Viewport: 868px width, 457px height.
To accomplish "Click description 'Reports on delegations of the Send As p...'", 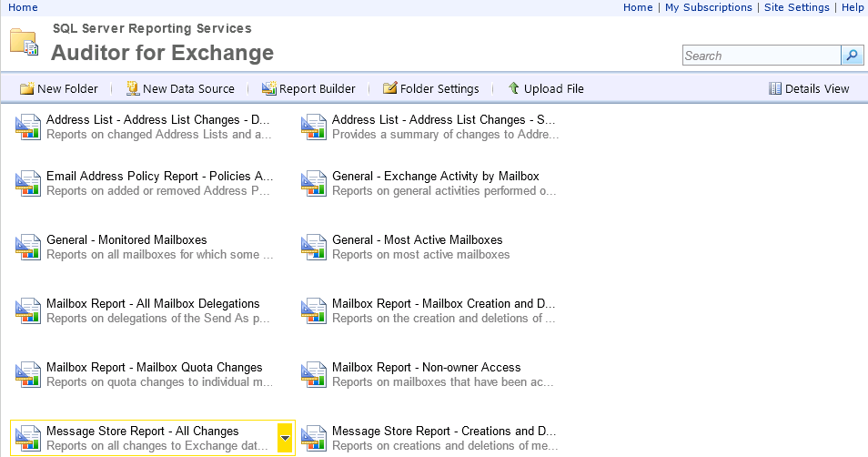I will pos(158,319).
